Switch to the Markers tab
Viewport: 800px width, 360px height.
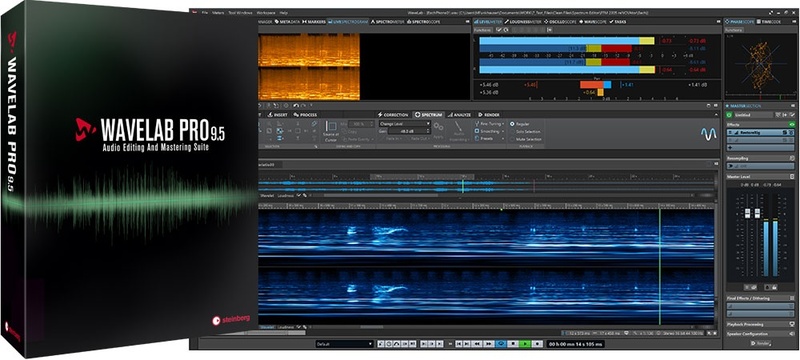click(314, 22)
